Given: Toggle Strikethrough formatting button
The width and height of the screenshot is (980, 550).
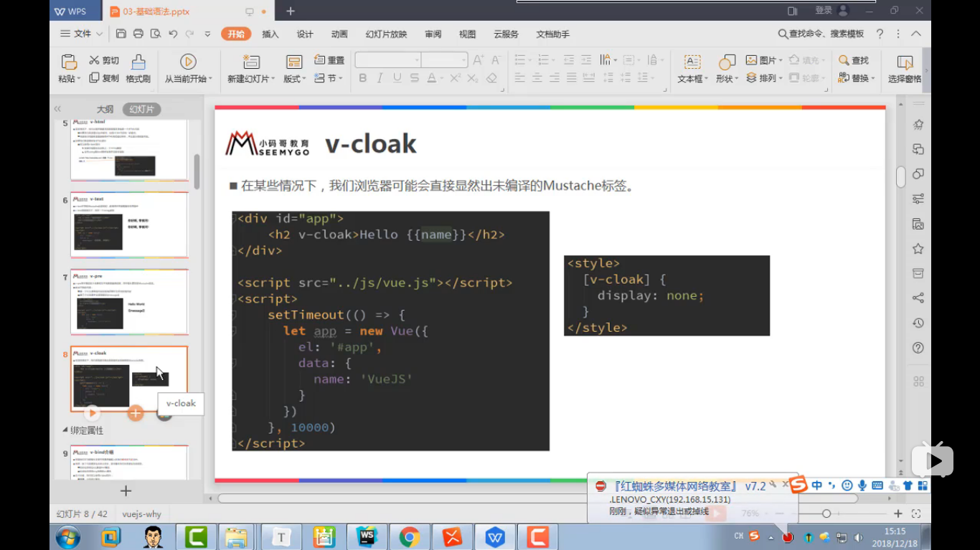Looking at the screenshot, I should coord(415,78).
